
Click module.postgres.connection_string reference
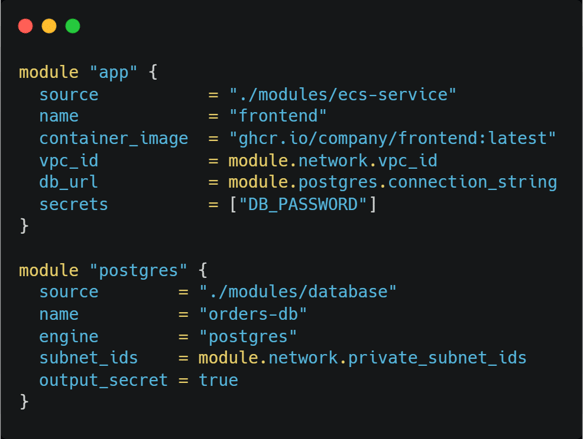point(393,183)
